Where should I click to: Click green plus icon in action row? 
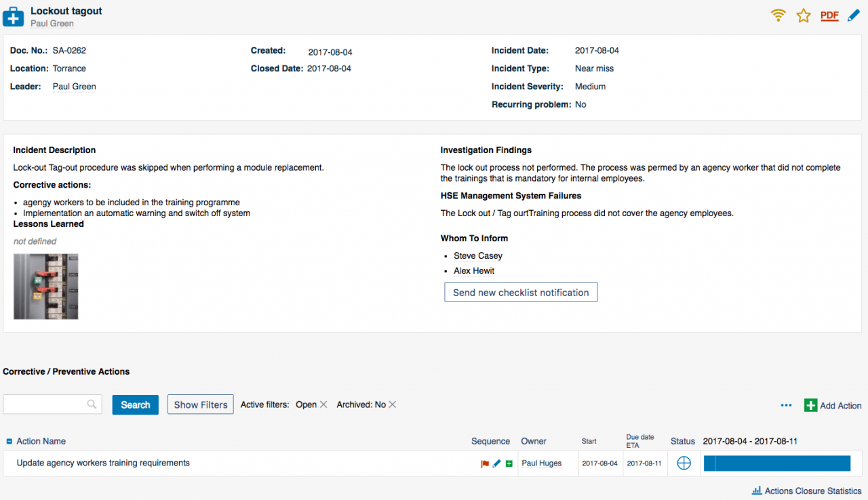[509, 463]
